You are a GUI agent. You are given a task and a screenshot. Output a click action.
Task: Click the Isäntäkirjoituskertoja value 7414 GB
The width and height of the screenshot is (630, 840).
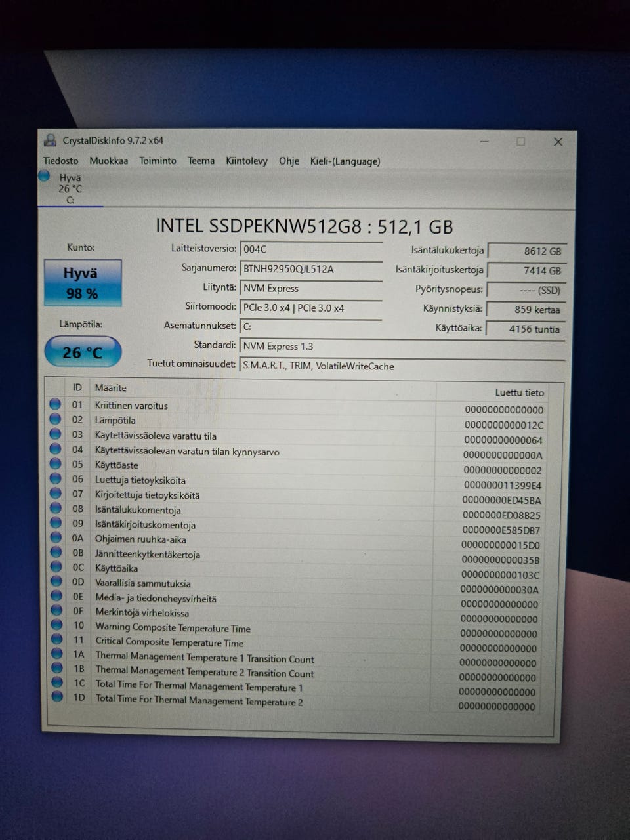[x=527, y=270]
